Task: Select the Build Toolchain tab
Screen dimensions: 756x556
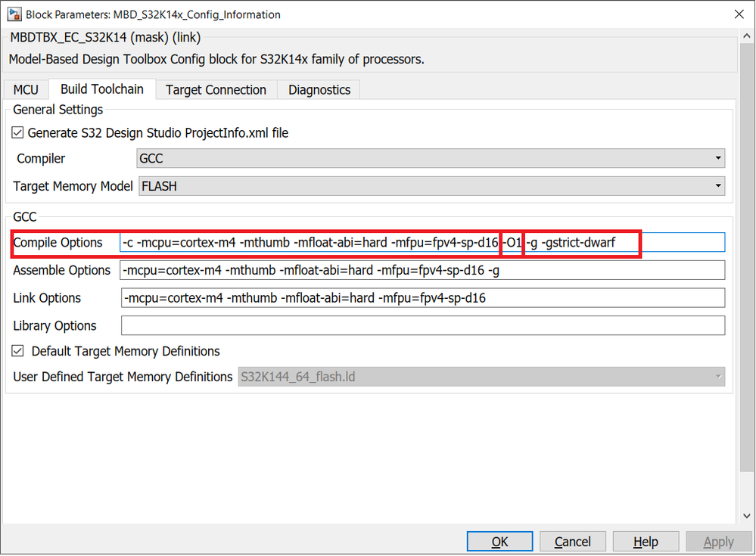Action: pyautogui.click(x=102, y=89)
